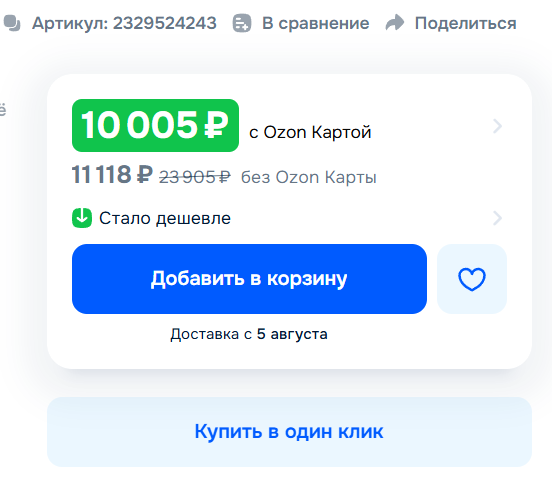
Task: Add product via В сравнение label
Action: (x=315, y=24)
